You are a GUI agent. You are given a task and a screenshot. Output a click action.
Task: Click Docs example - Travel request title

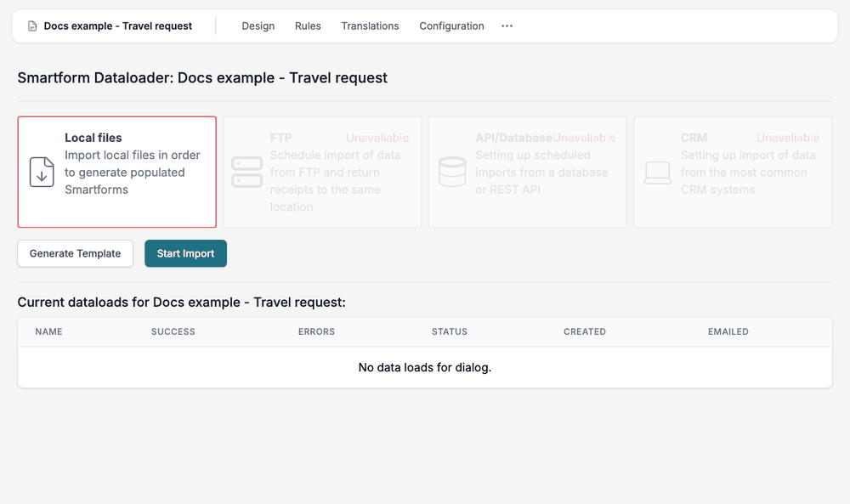pos(117,26)
